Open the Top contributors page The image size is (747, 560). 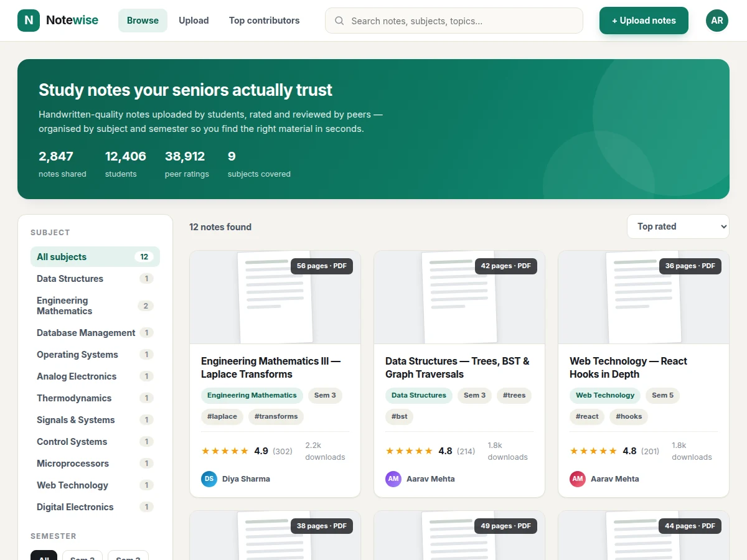[264, 21]
